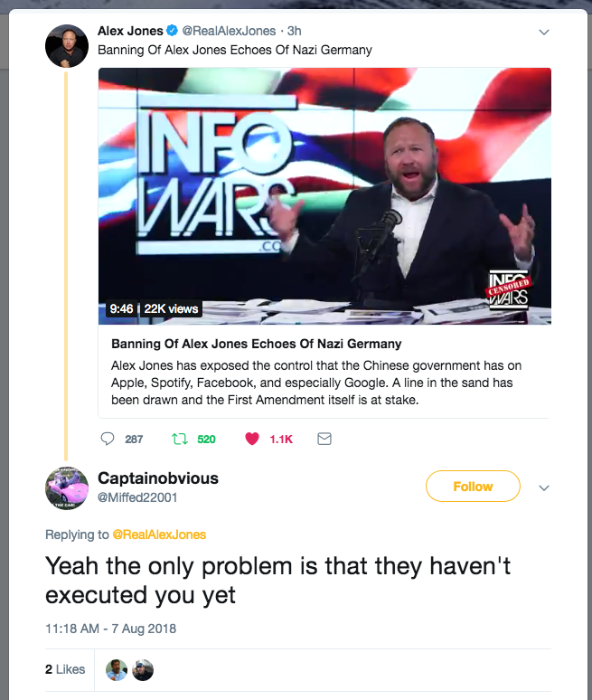Play the Infowars video thumbnail

click(x=324, y=196)
